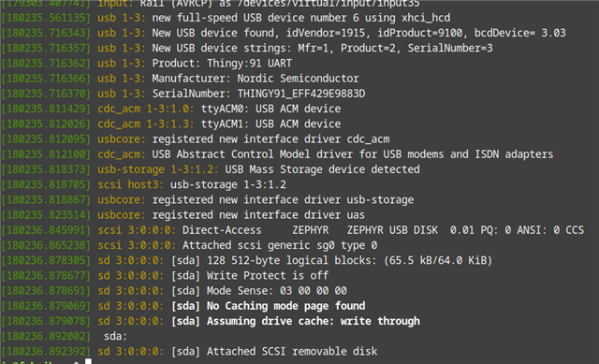599x364 pixels.
Task: Click 'Write Protect is off' message
Action: 268,276
